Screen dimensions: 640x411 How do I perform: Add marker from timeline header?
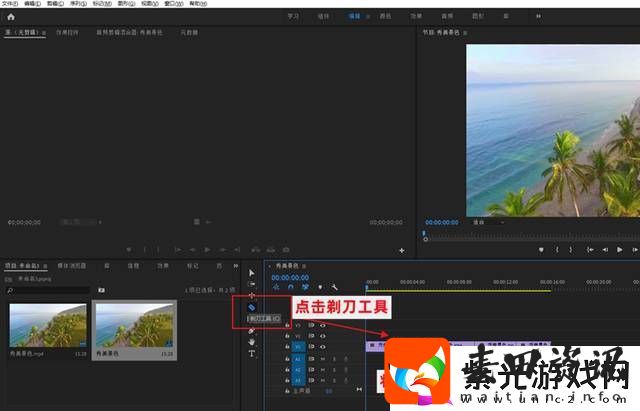click(320, 287)
